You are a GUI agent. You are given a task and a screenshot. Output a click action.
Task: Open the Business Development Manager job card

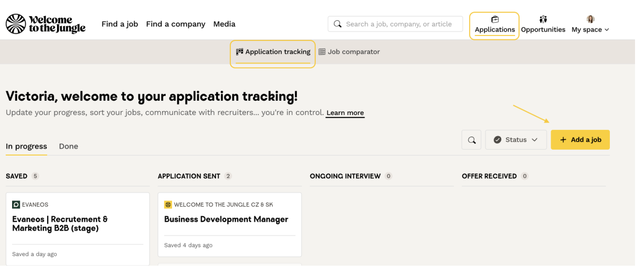coord(226,219)
